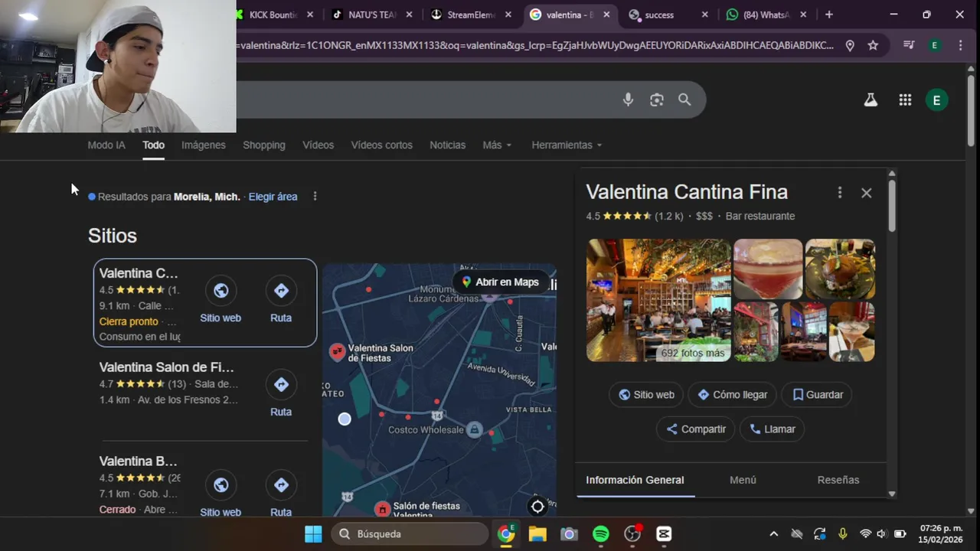980x551 pixels.
Task: Click my-location target icon on map
Action: click(537, 506)
